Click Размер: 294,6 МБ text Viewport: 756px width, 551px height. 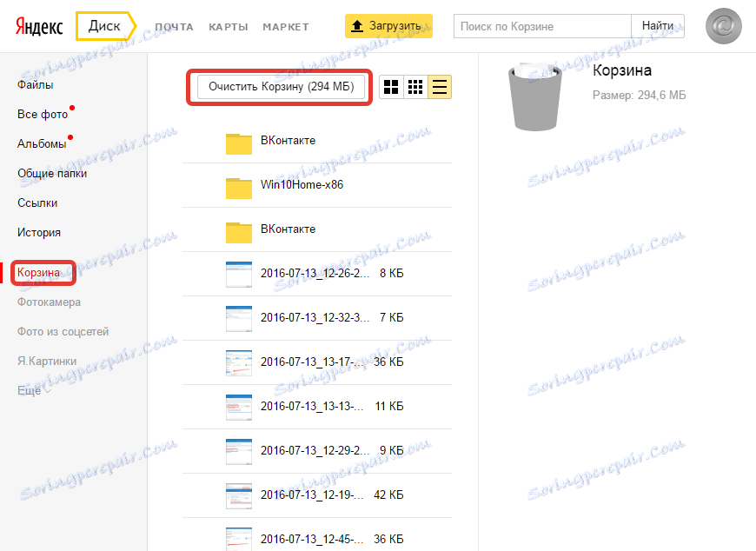pos(639,96)
